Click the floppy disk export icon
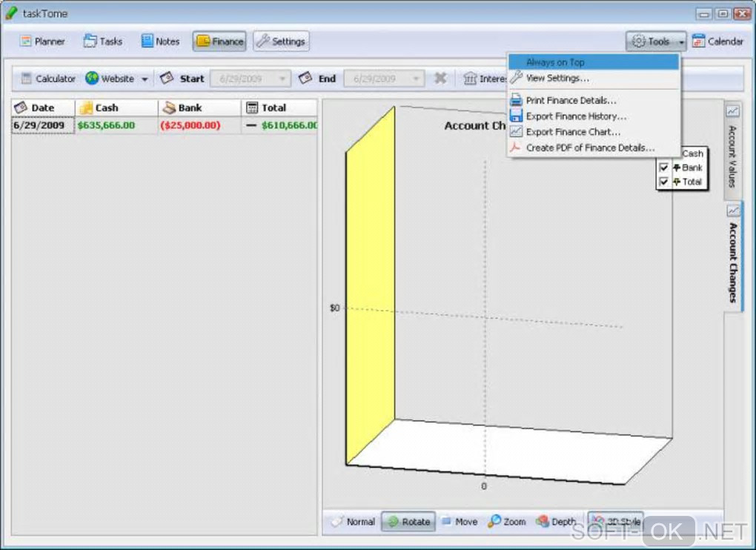756x550 pixels. [516, 116]
